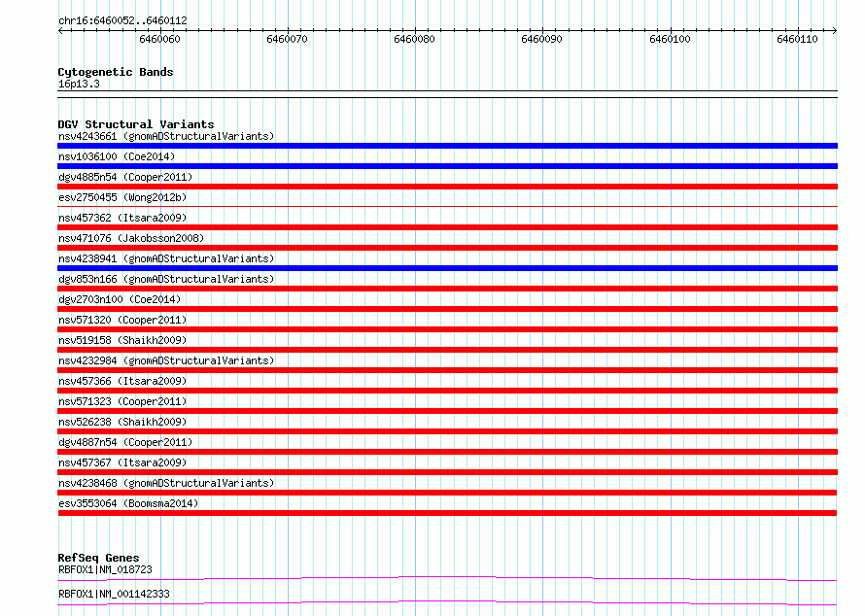
Task: Click variant label nsv571320 (Cooper2011)
Action: [122, 320]
